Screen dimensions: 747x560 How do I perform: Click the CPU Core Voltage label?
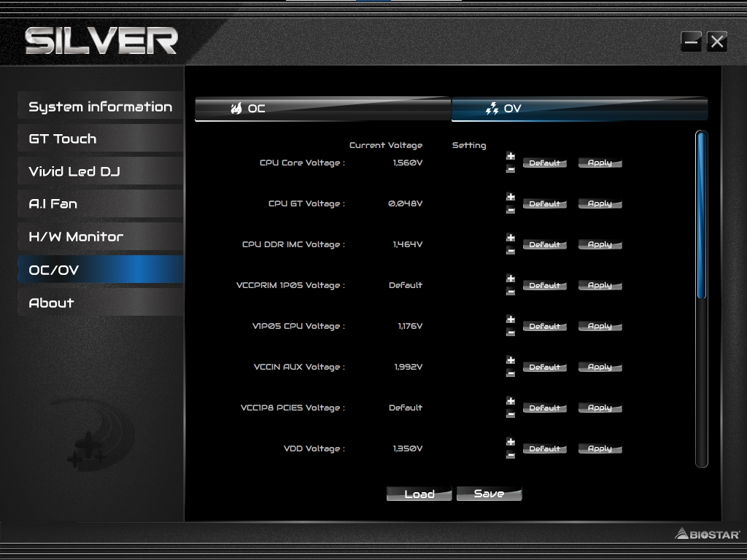(302, 163)
